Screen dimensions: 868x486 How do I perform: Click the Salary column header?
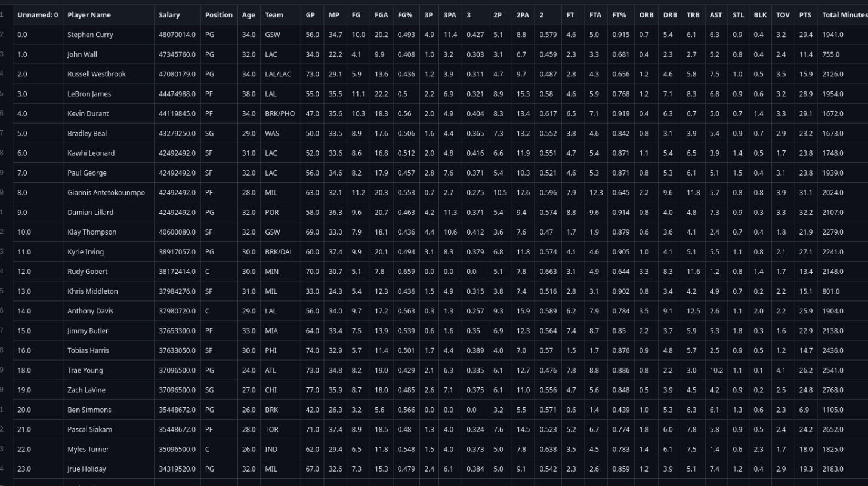177,15
